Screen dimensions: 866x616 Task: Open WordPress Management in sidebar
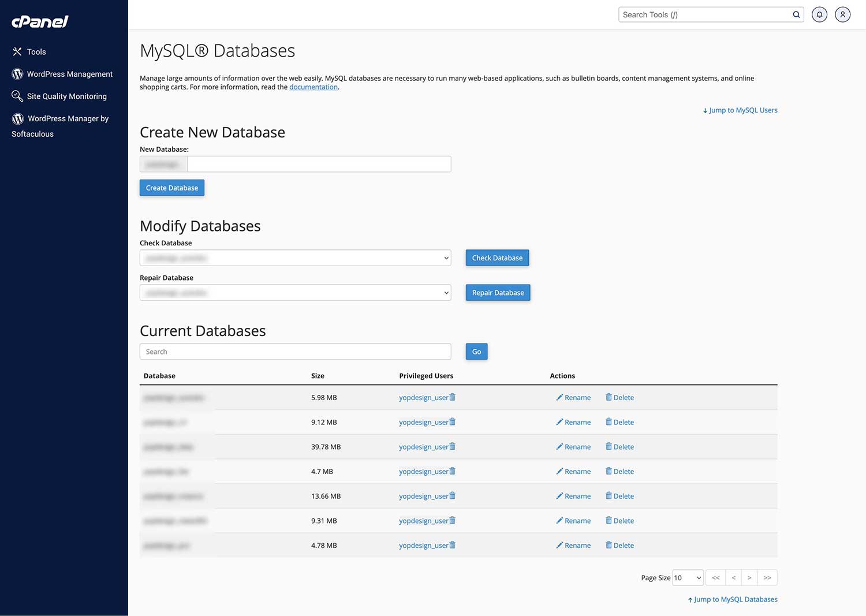point(62,74)
